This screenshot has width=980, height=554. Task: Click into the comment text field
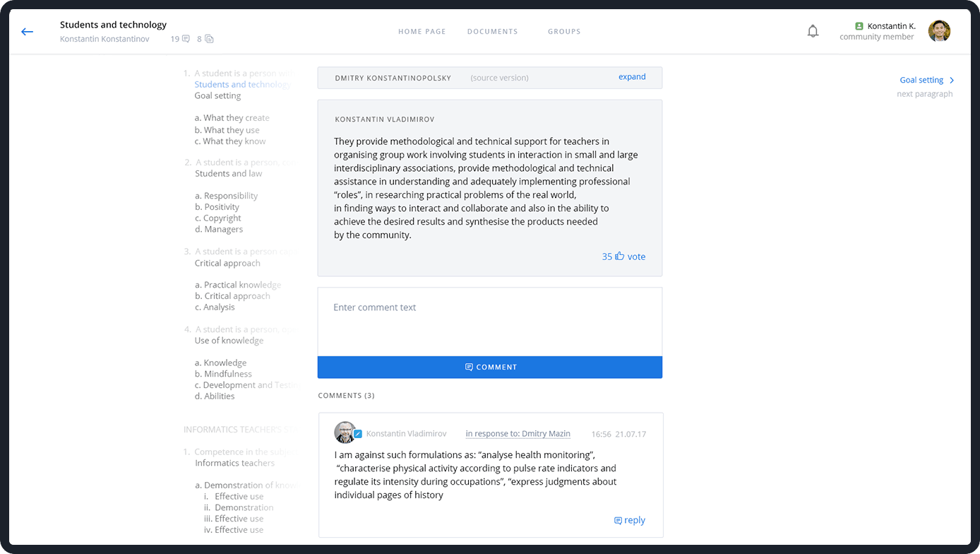(x=490, y=322)
